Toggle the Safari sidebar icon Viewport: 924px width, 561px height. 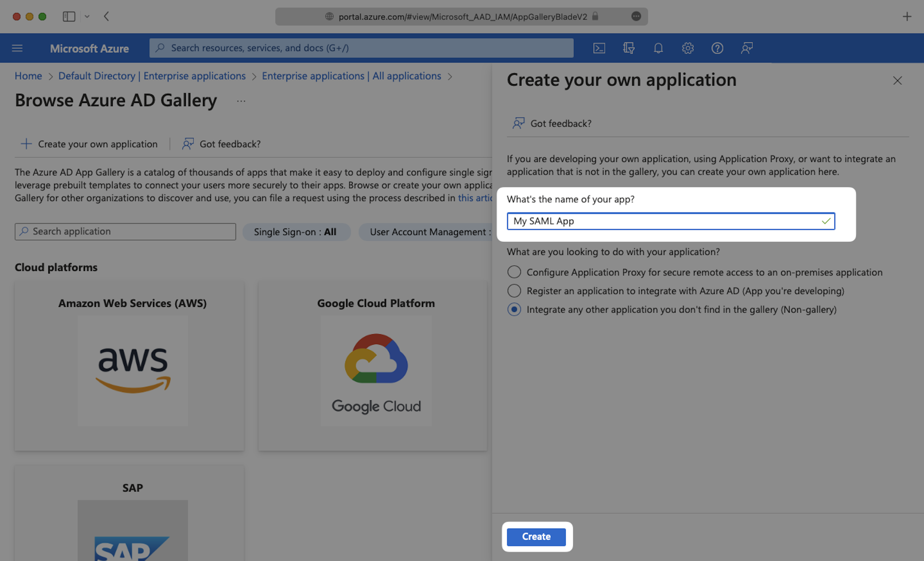69,17
